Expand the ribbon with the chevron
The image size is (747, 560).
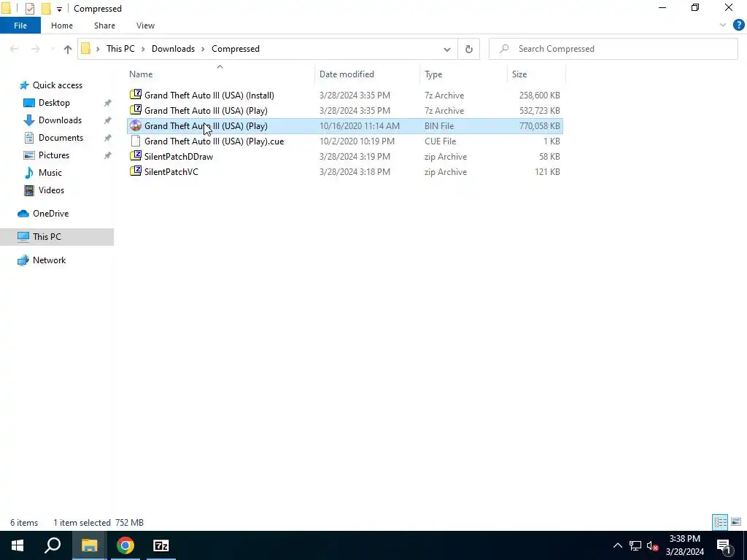[x=723, y=26]
